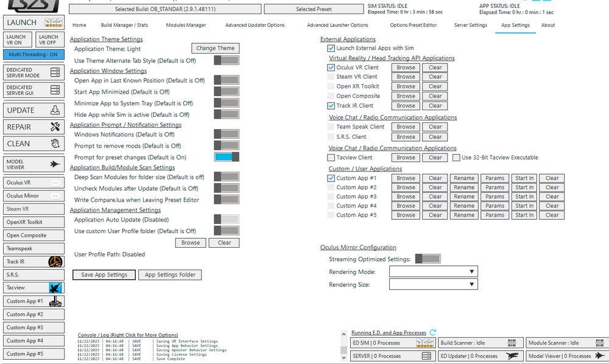Click the DCS logo on LAUNCH button
This screenshot has height=364, width=609.
click(53, 23)
